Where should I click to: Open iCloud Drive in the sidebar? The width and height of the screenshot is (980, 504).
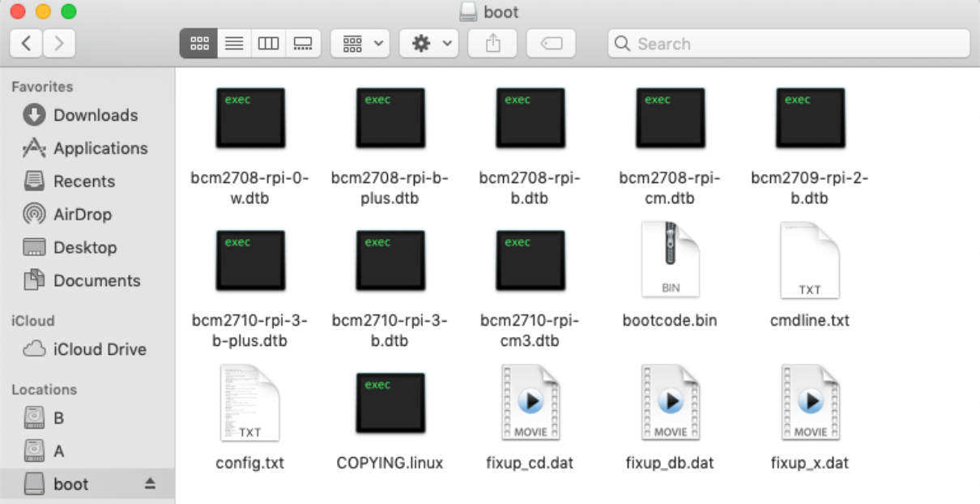click(x=87, y=349)
